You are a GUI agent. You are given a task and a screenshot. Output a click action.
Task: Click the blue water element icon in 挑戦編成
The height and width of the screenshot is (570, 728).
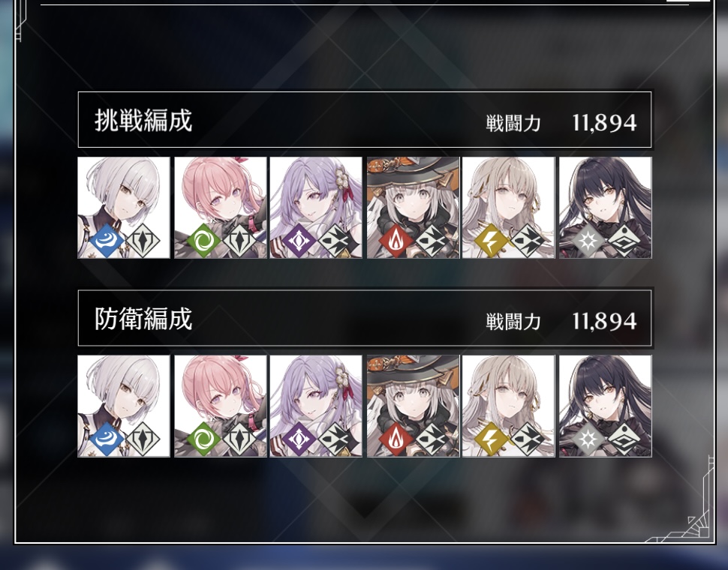(x=107, y=241)
